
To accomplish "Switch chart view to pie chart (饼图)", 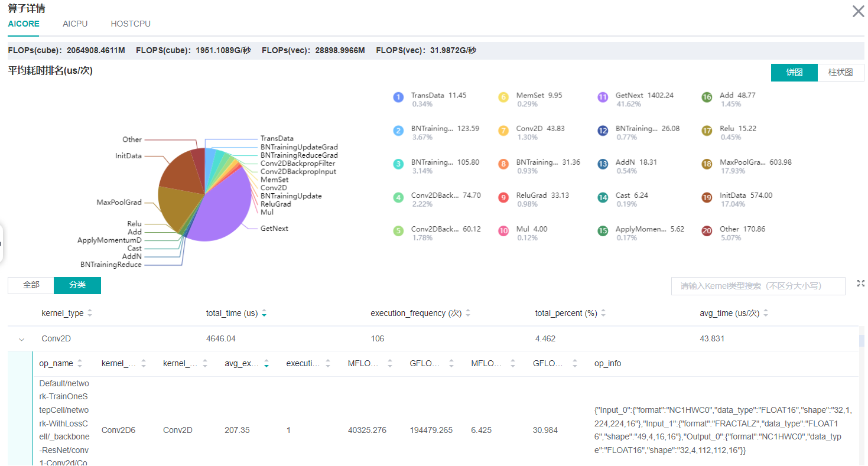I will 794,73.
